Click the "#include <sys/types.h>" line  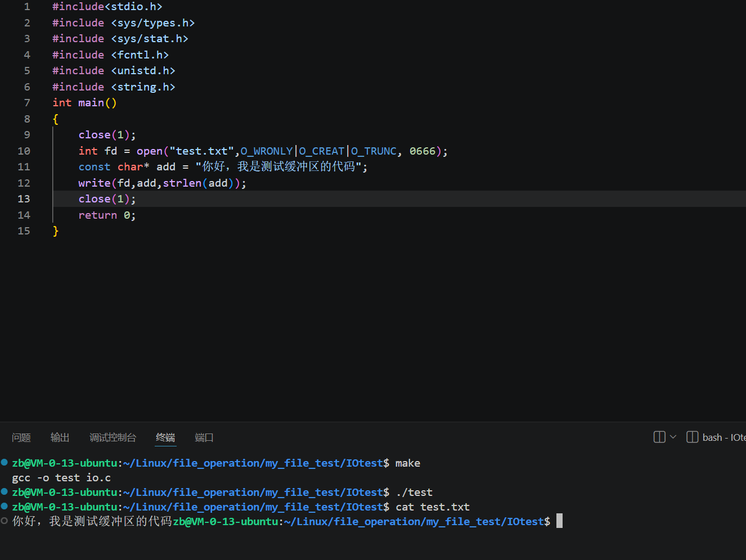pyautogui.click(x=124, y=23)
